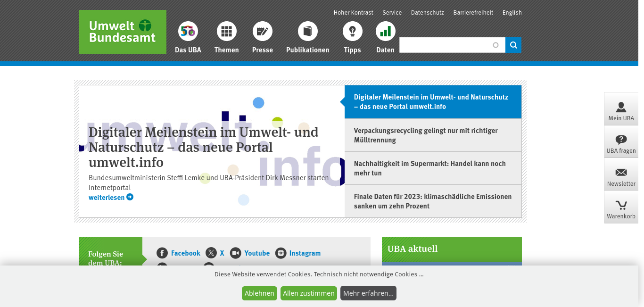Click the Themen menu label
Viewport: 644px width, 307px height.
pos(227,50)
